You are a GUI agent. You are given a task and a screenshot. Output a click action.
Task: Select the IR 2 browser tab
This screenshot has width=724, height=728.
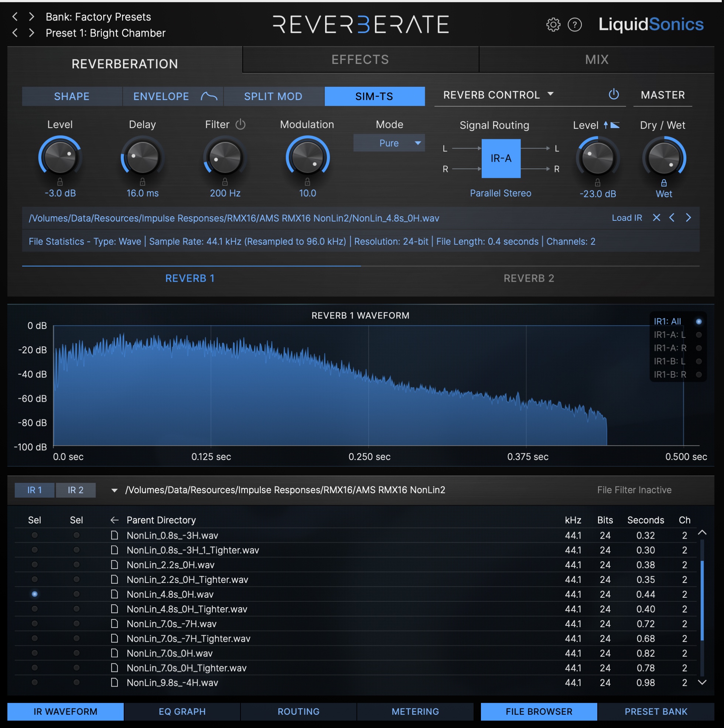[x=75, y=490]
